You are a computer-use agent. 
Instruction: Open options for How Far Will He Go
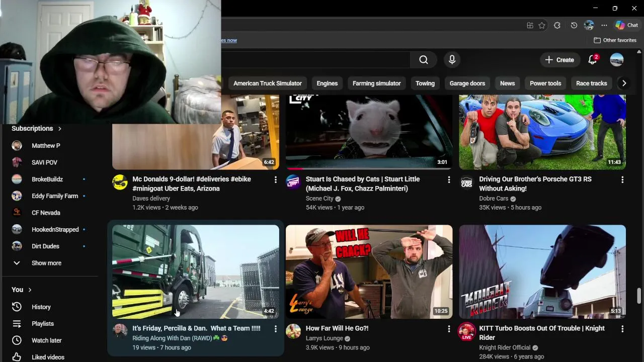(449, 329)
